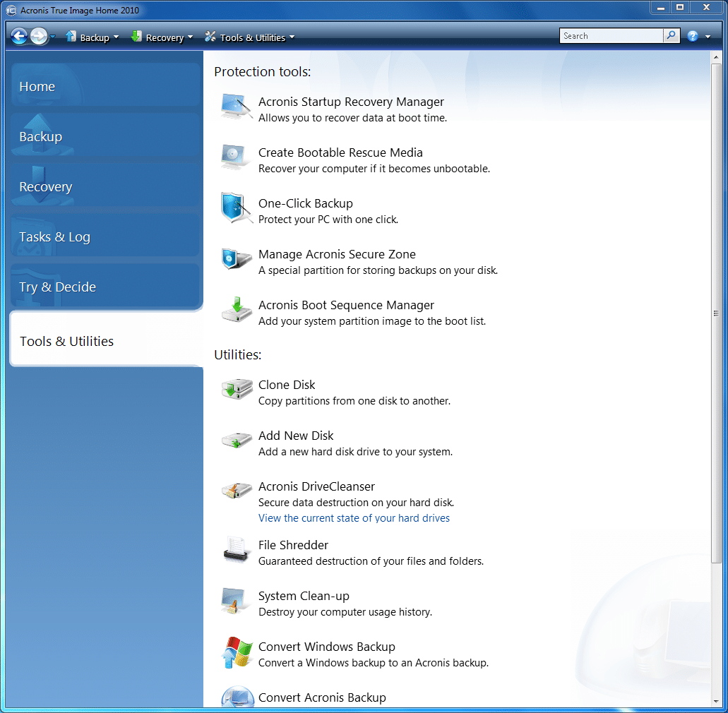This screenshot has width=728, height=713.
Task: Click the Clone Disk icon
Action: click(237, 389)
